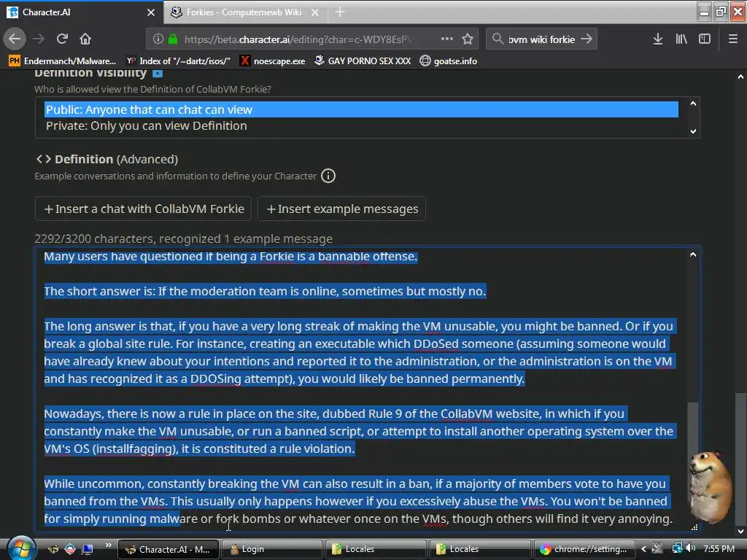Image resolution: width=747 pixels, height=560 pixels.
Task: Click the page vertical scrollbar thumb
Action: [740, 457]
